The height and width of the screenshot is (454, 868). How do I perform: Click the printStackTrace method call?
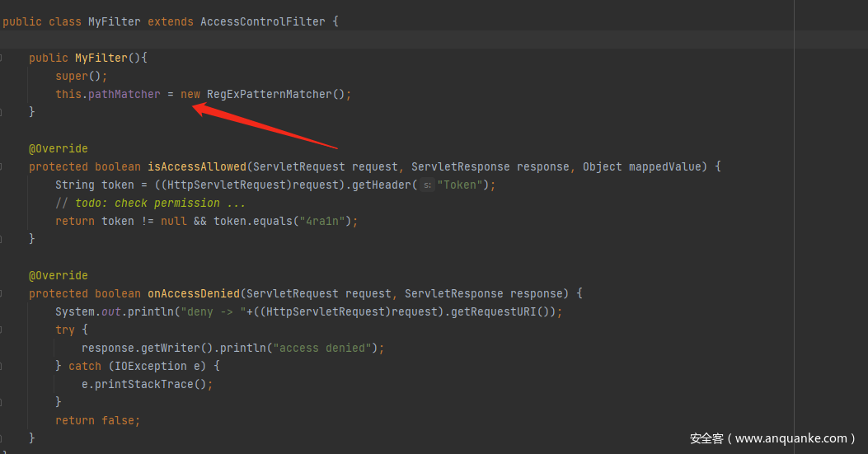pos(144,384)
